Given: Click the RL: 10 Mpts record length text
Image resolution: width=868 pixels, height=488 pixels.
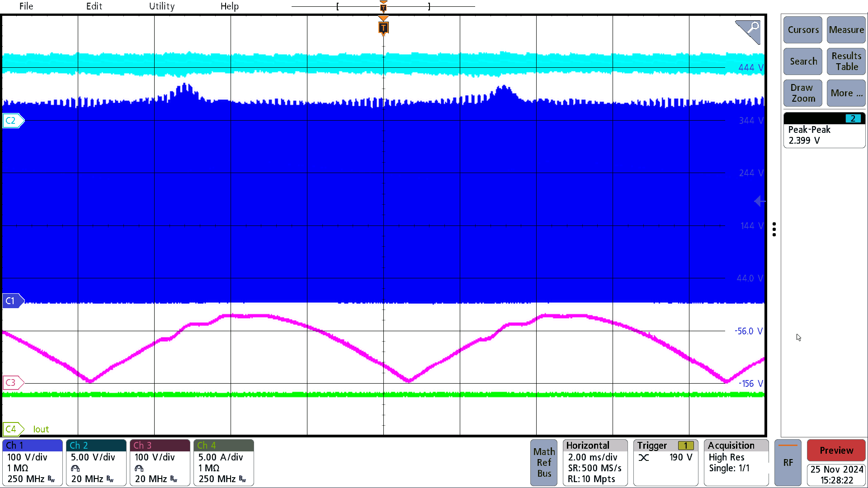Looking at the screenshot, I should pyautogui.click(x=592, y=479).
